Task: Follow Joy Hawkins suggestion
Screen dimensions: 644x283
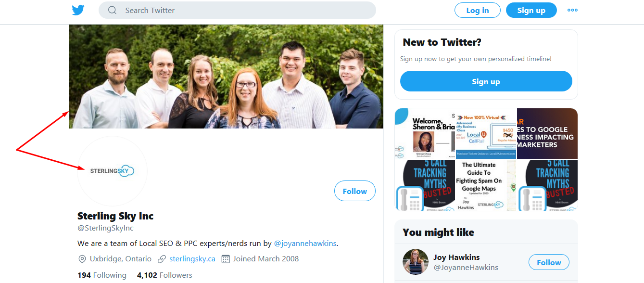Action: [549, 262]
